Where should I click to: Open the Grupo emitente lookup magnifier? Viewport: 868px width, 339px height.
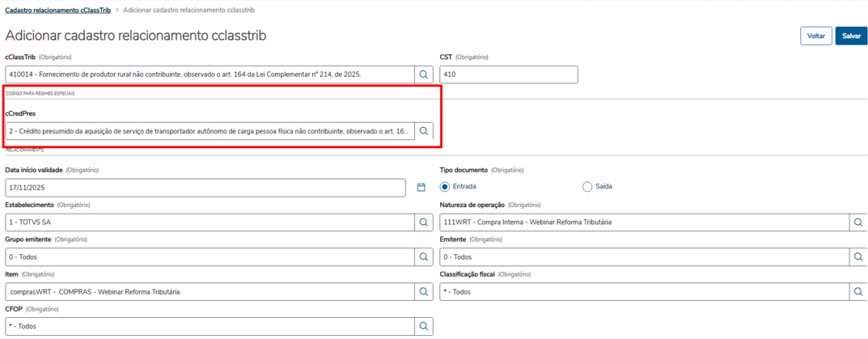point(424,257)
